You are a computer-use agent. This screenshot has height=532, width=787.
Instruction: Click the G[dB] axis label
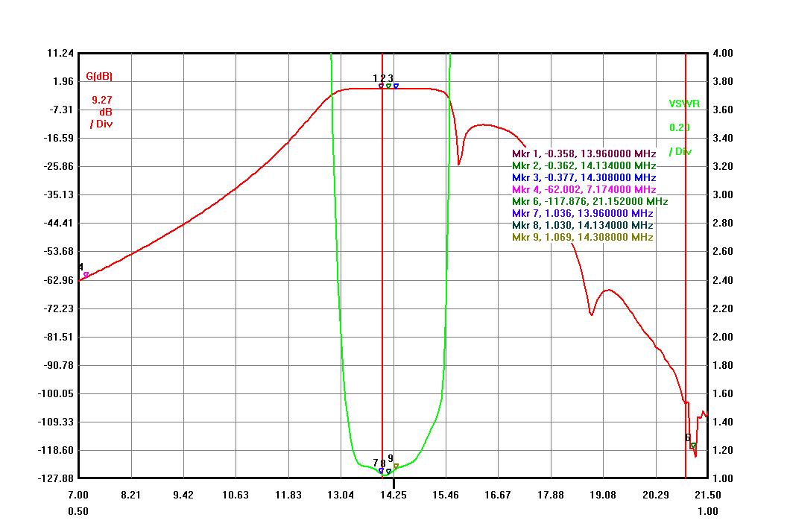click(99, 75)
